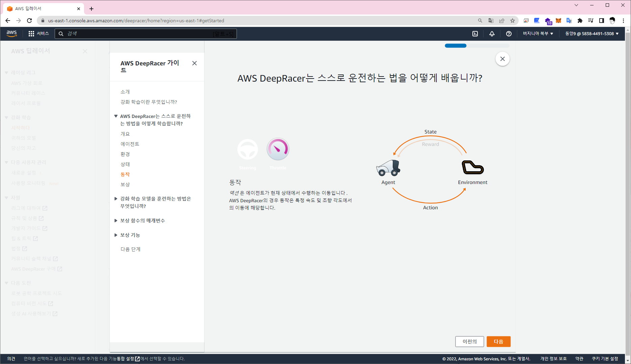This screenshot has width=631, height=364.
Task: Select the 환경 guide item
Action: coord(125,154)
